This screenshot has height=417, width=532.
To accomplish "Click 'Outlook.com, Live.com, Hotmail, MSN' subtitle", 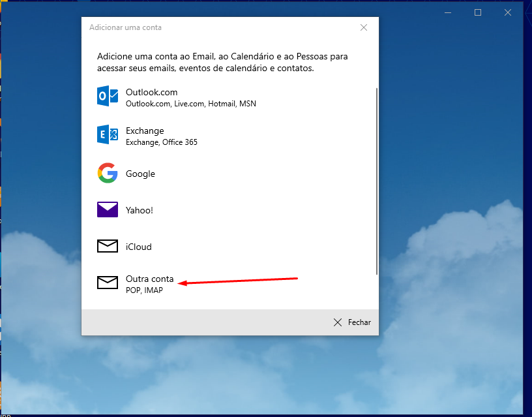I will (x=190, y=104).
